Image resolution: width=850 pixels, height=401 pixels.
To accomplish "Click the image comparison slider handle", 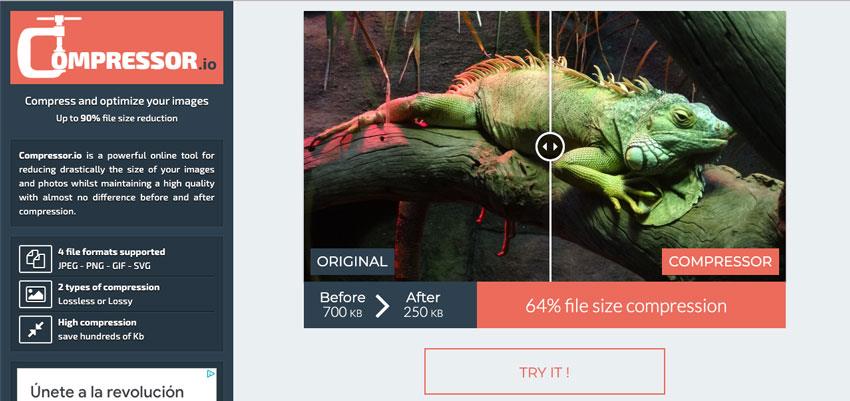I will tap(550, 146).
